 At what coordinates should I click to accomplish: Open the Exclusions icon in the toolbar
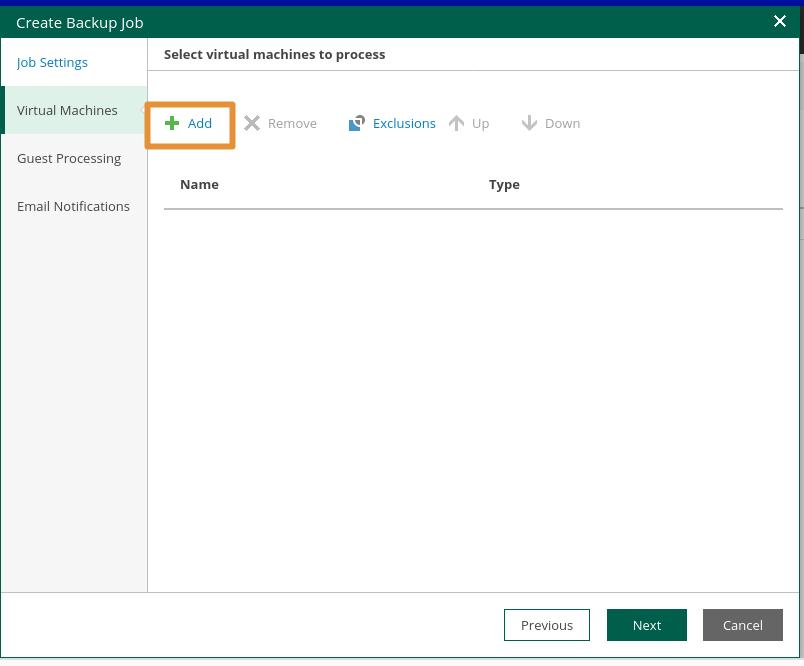pos(357,122)
